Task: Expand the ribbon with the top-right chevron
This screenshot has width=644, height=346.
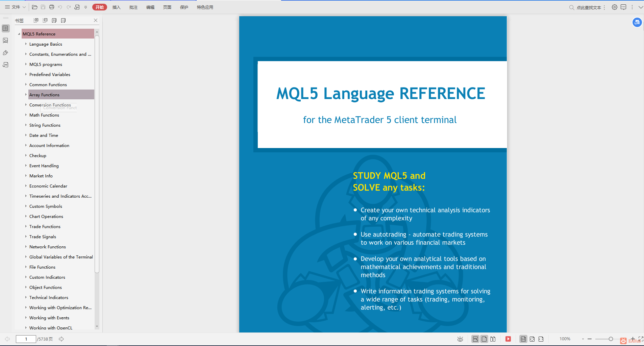Action: 640,7
